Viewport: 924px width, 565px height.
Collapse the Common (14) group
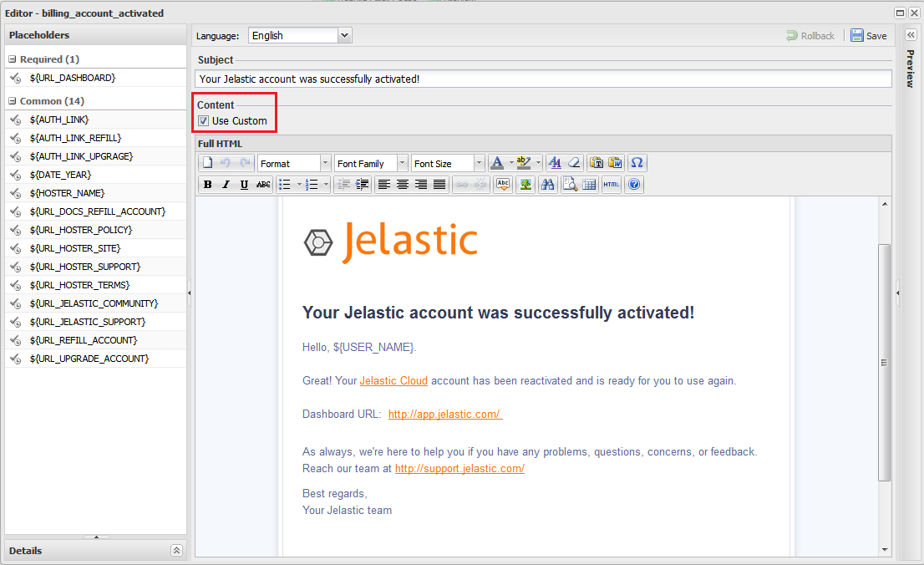pyautogui.click(x=13, y=101)
